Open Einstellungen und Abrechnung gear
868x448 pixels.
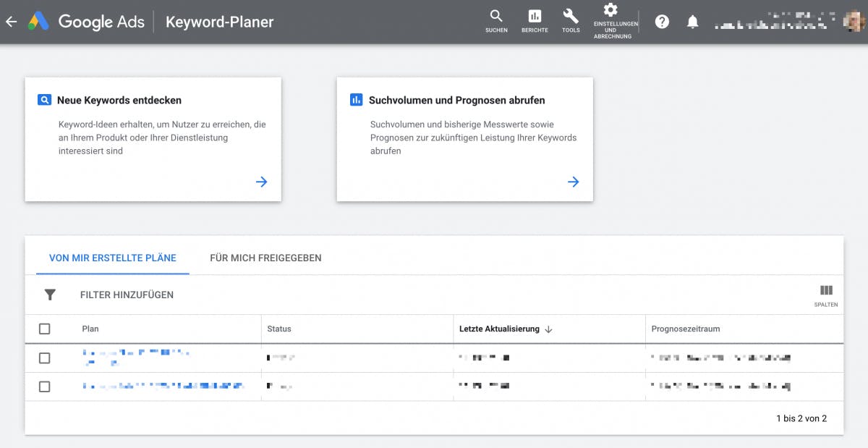610,10
